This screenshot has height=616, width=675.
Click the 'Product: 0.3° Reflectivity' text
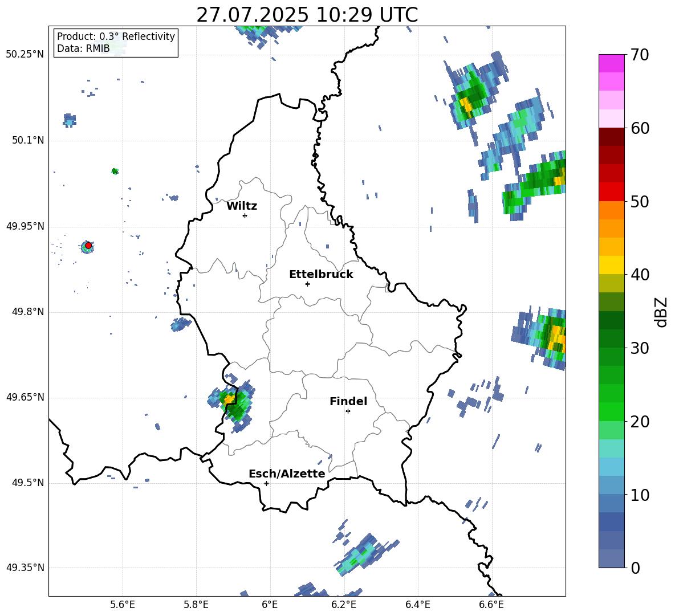tap(116, 36)
